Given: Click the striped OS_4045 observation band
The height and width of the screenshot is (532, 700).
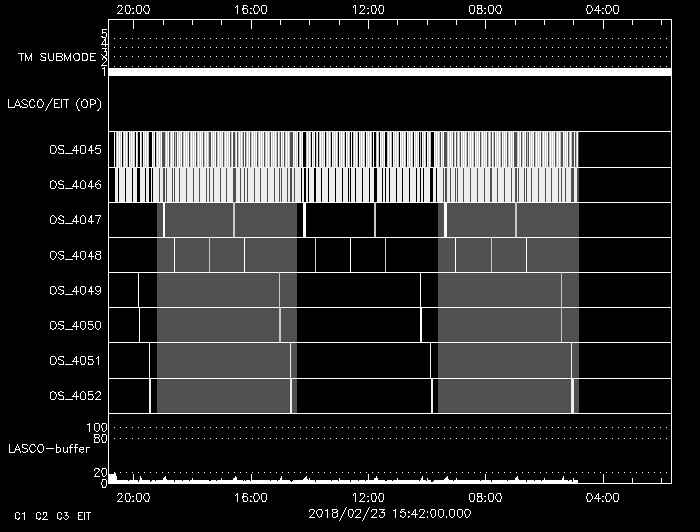Looking at the screenshot, I should tap(346, 150).
